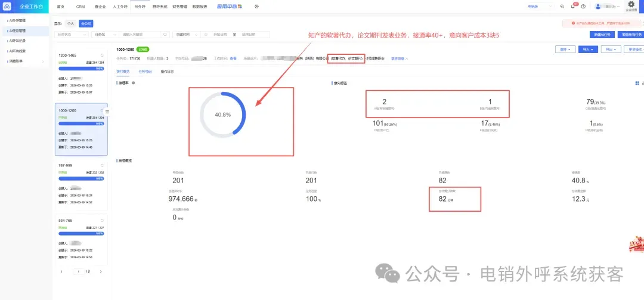Click the refresh icon on the 1200-1465 card
Viewport: 644px width, 300px height.
[102, 55]
